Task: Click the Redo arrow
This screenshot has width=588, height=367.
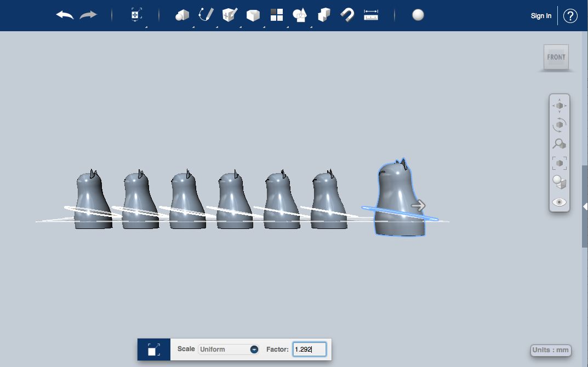Action: pos(88,15)
